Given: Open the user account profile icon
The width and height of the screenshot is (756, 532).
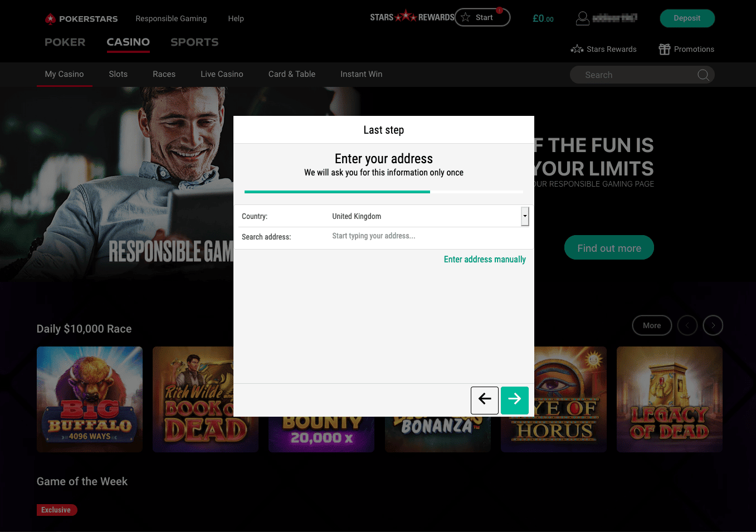Looking at the screenshot, I should (x=582, y=18).
